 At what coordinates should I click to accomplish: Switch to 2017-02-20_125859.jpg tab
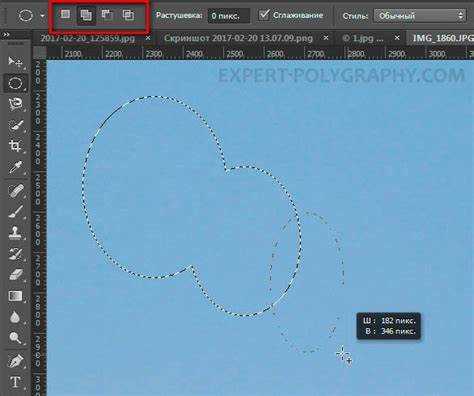click(88, 38)
